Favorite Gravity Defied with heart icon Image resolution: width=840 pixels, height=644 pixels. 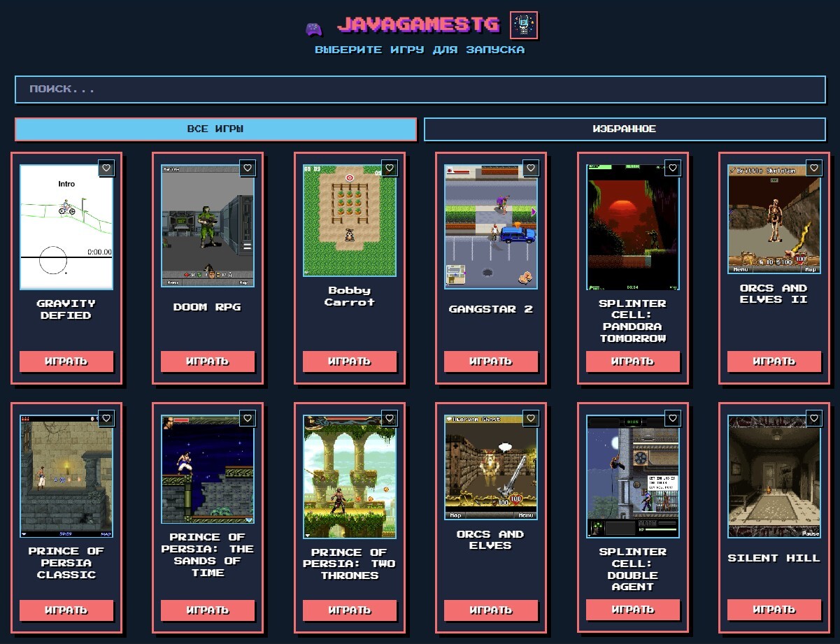(x=106, y=168)
